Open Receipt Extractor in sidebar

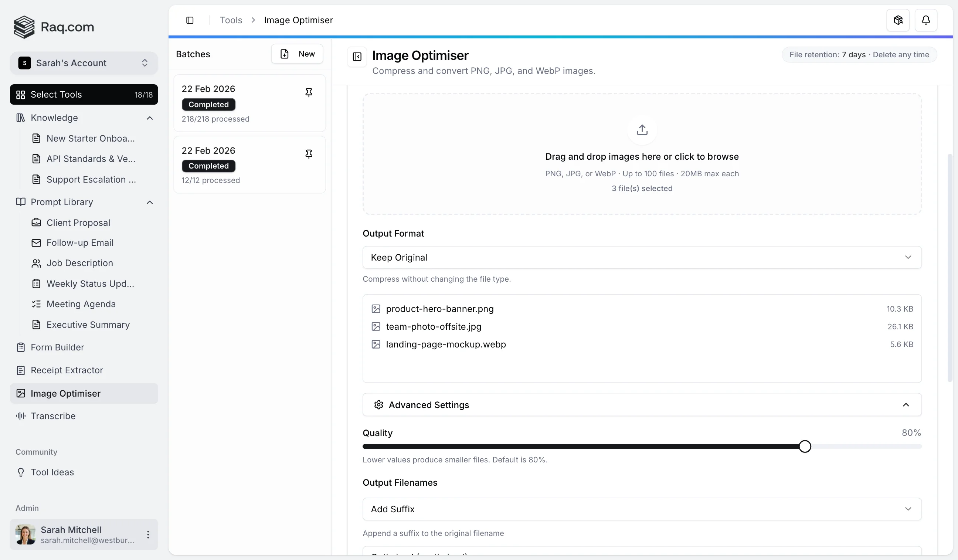coord(67,370)
